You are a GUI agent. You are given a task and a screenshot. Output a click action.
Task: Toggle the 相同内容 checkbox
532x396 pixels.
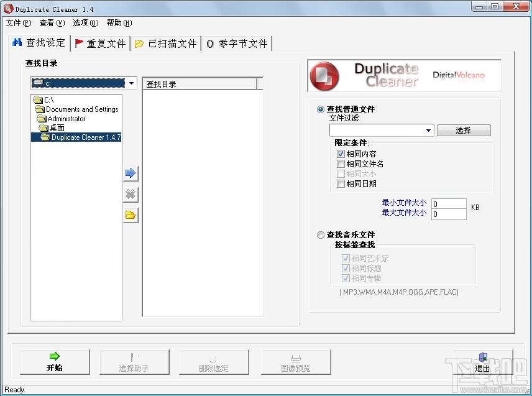tap(341, 154)
